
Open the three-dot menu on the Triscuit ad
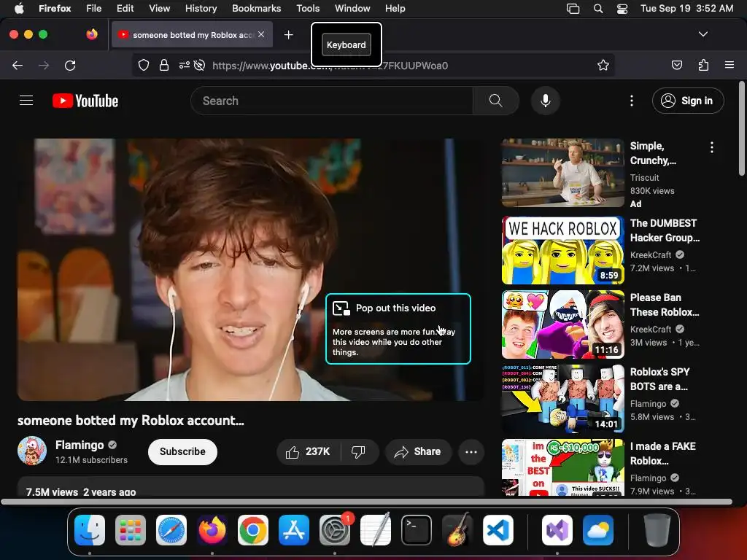pyautogui.click(x=712, y=147)
